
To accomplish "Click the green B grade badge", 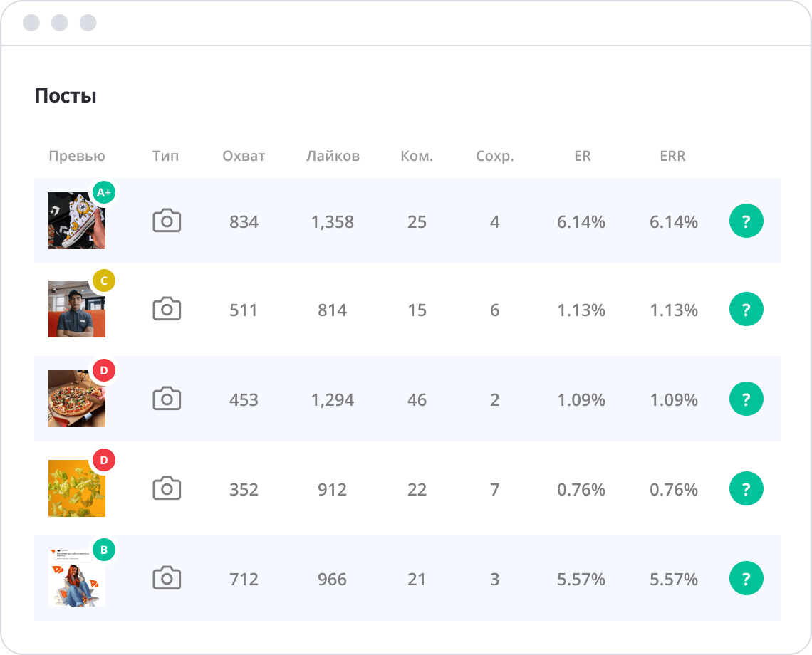I will [x=104, y=550].
